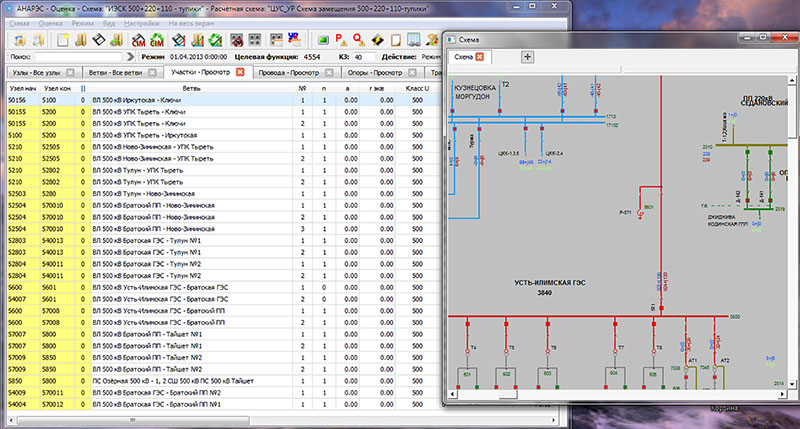The height and width of the screenshot is (429, 800).
Task: Click УСТЬ-ИЛИМСКАЯ ГЭС label in schema
Action: tap(549, 282)
